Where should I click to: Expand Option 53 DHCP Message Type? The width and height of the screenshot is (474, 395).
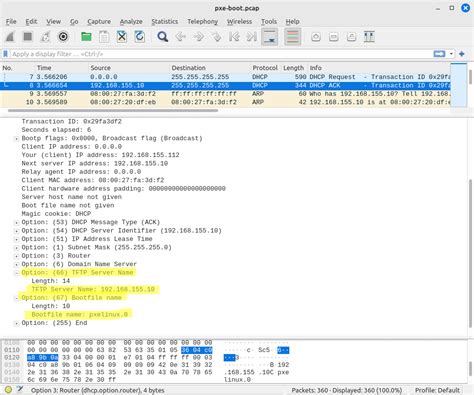click(16, 222)
